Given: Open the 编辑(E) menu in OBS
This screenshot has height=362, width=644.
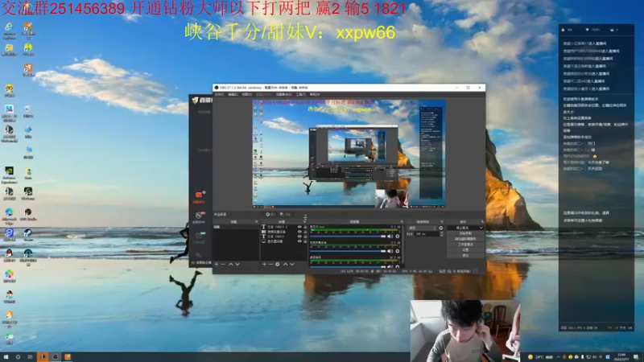Looking at the screenshot, I should pyautogui.click(x=233, y=94).
